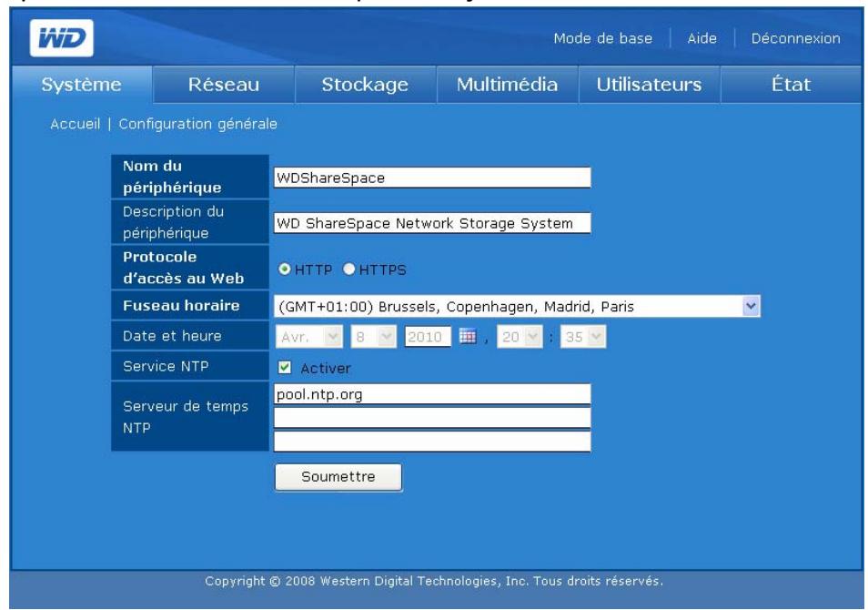Click the Service NTP label
This screenshot has width=868, height=610.
166,366
